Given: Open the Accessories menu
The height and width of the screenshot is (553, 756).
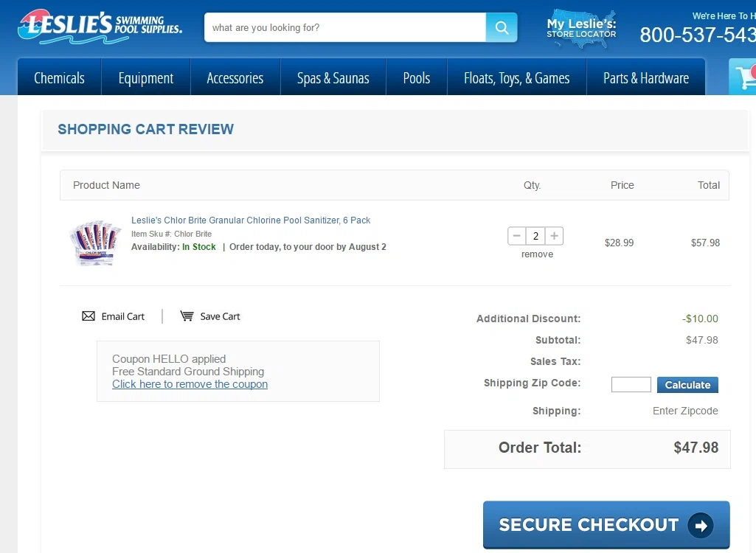Looking at the screenshot, I should coord(235,77).
